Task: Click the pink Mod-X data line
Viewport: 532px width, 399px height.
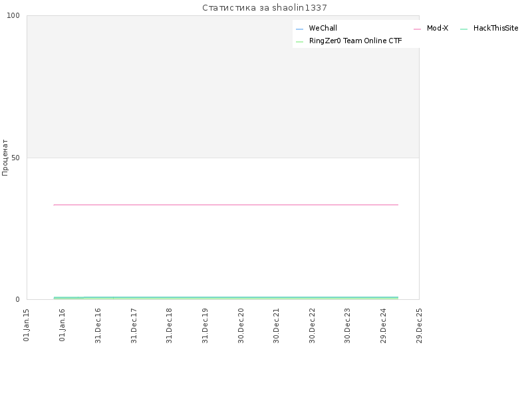Action: [x=225, y=205]
